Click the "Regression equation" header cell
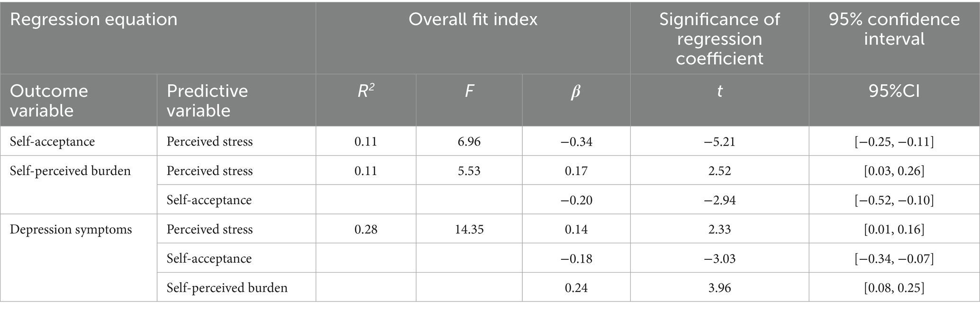 [x=94, y=20]
